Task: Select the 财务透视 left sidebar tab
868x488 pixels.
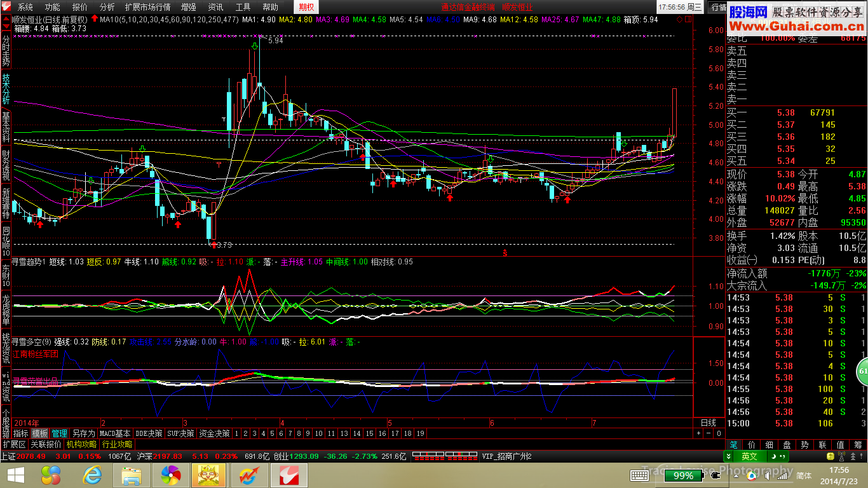Action: [x=6, y=165]
